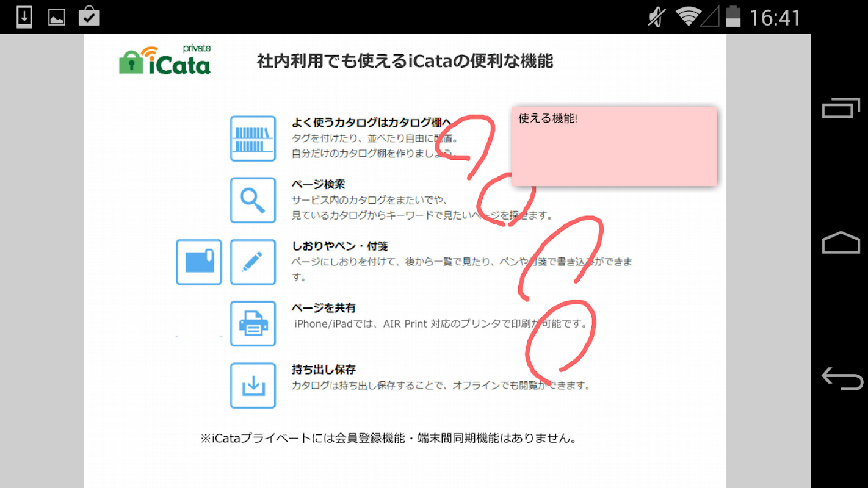This screenshot has width=868, height=488.
Task: Tap the 'ページ検索' heading
Action: pos(318,184)
